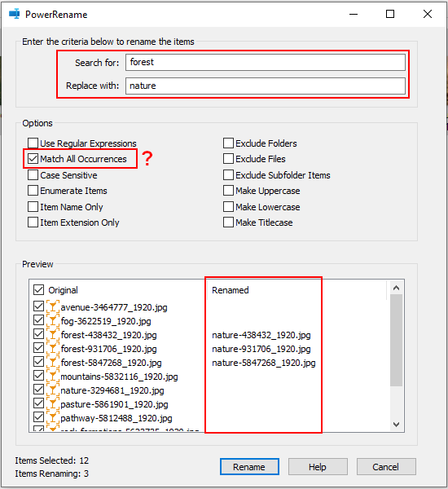Select renamed entry nature-438432_1920.jpg
This screenshot has width=448, height=489.
[x=261, y=335]
